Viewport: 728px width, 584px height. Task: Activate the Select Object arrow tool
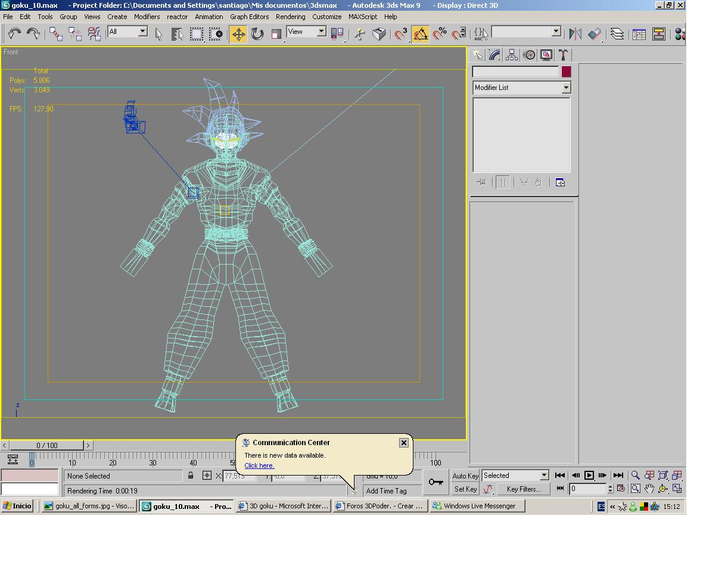coord(158,34)
